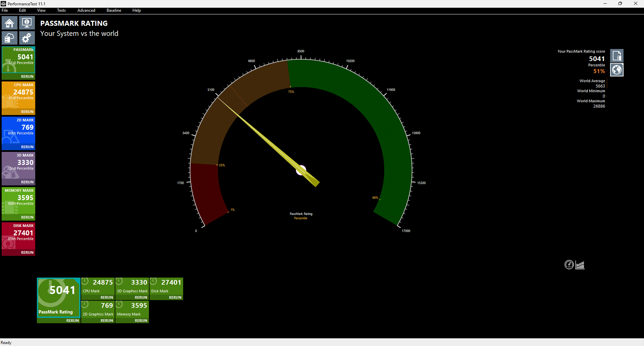Switch to distribution chart view icon
The height and width of the screenshot is (346, 644).
coord(580,265)
